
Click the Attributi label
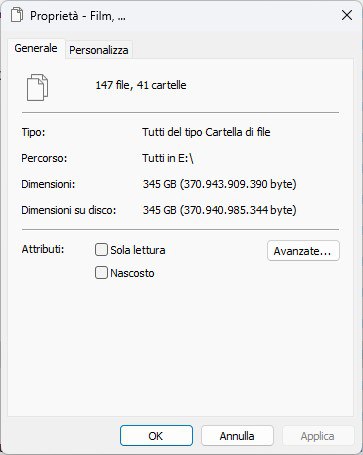(x=43, y=249)
